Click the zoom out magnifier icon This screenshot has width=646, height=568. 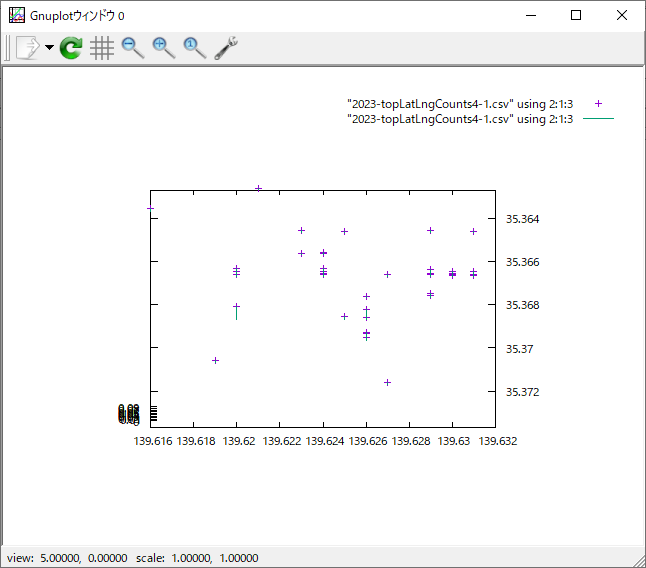point(132,48)
